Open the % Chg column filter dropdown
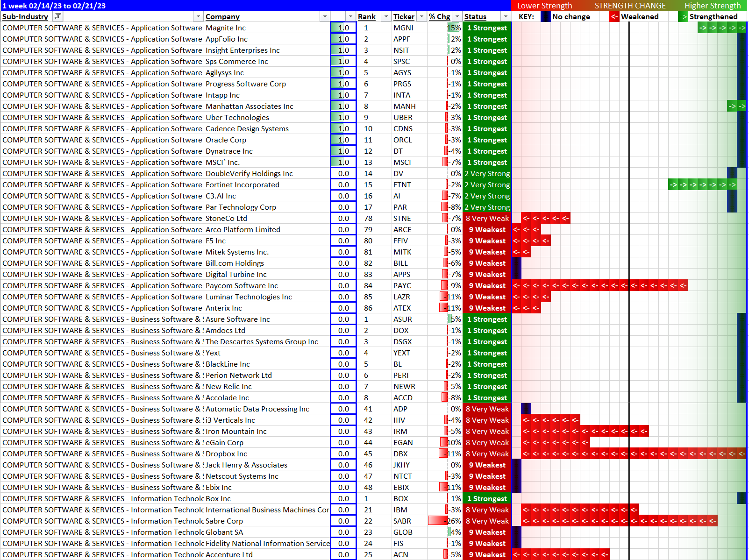 (457, 17)
